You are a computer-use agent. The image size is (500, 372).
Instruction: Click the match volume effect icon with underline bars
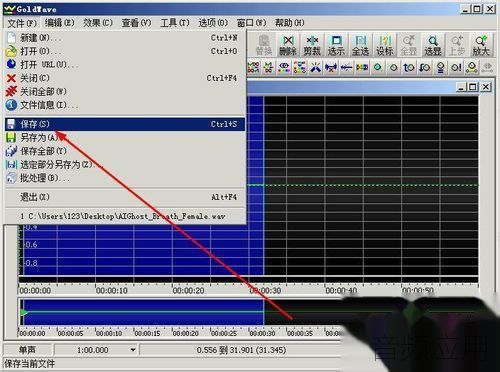point(440,67)
